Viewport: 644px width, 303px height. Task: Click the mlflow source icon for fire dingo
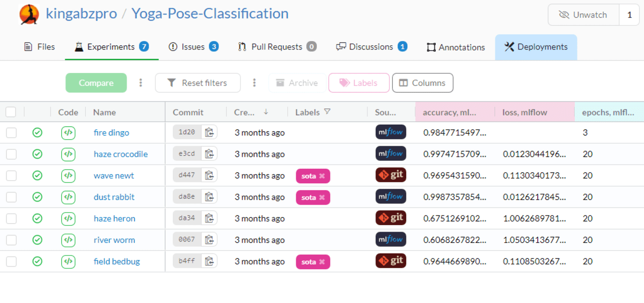[x=391, y=132]
